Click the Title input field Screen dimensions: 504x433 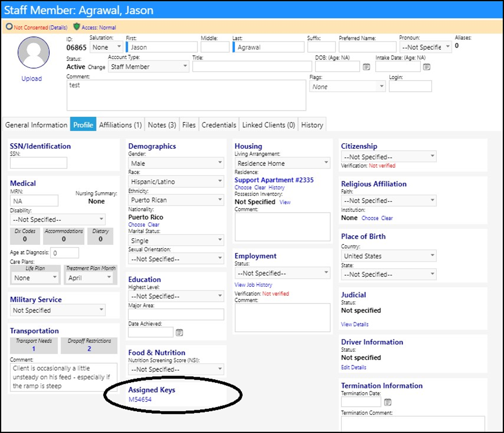pos(252,67)
